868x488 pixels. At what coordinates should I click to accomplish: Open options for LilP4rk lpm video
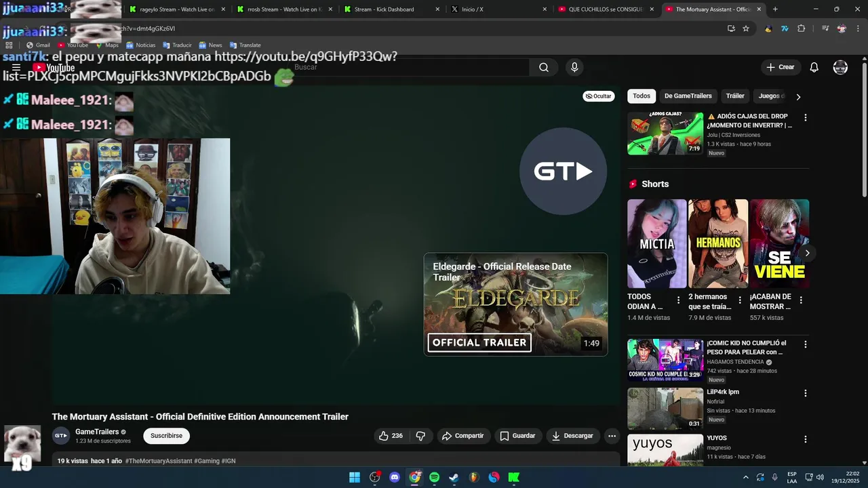806,393
